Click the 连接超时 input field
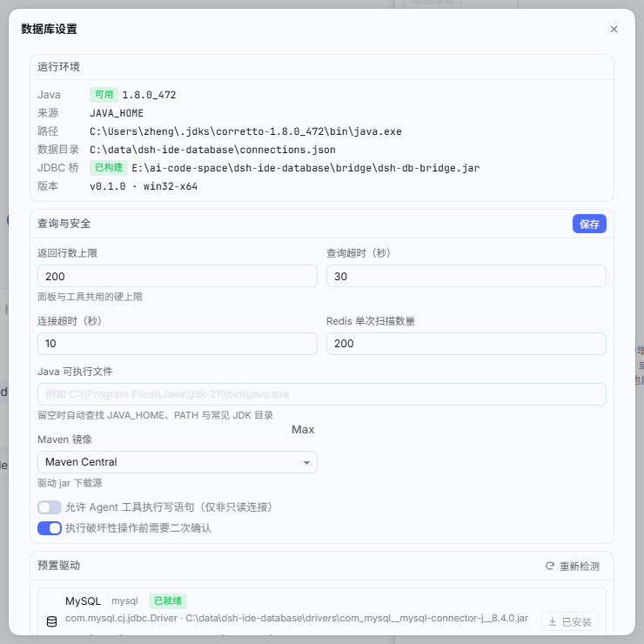 click(x=177, y=344)
